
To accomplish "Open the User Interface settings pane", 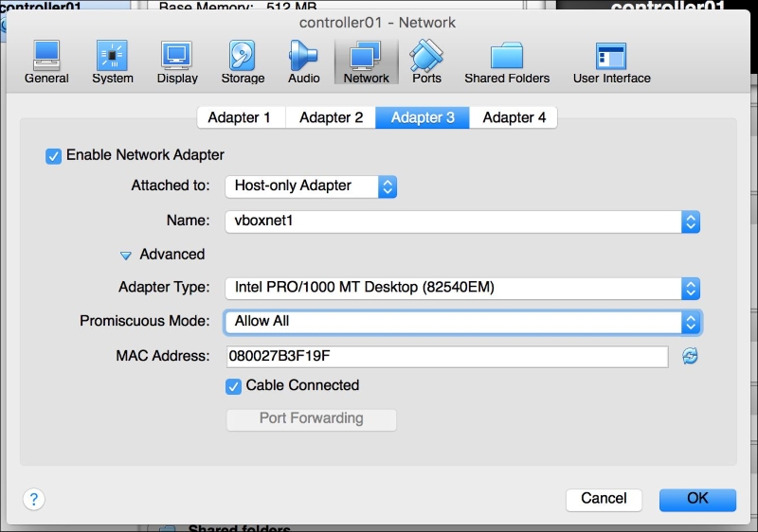I will (x=611, y=62).
